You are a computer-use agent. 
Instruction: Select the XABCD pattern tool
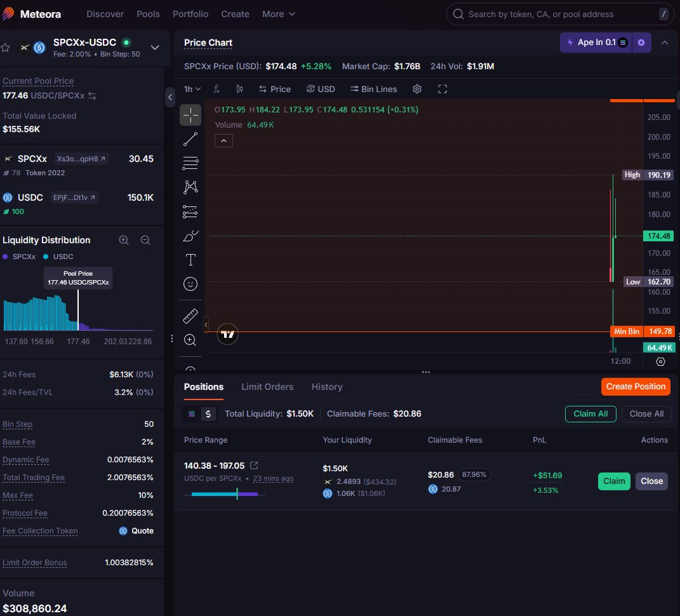(190, 187)
